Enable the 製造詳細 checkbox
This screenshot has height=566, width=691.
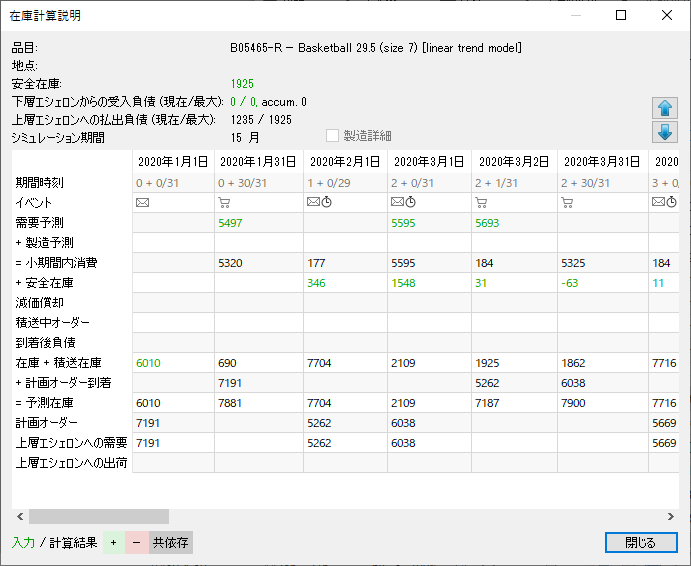(333, 136)
